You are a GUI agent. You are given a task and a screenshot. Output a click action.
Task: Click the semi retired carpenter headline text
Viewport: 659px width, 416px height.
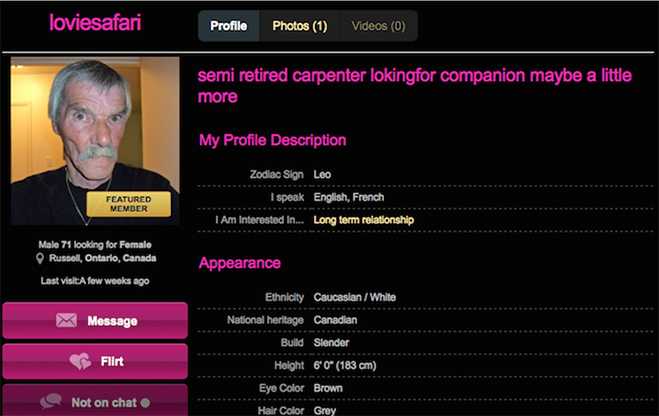coord(414,86)
